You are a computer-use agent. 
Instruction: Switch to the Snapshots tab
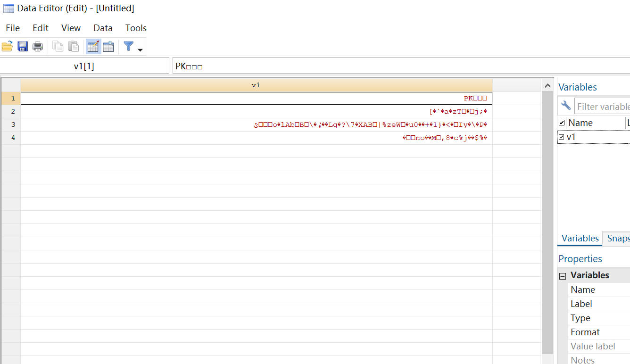coord(618,239)
